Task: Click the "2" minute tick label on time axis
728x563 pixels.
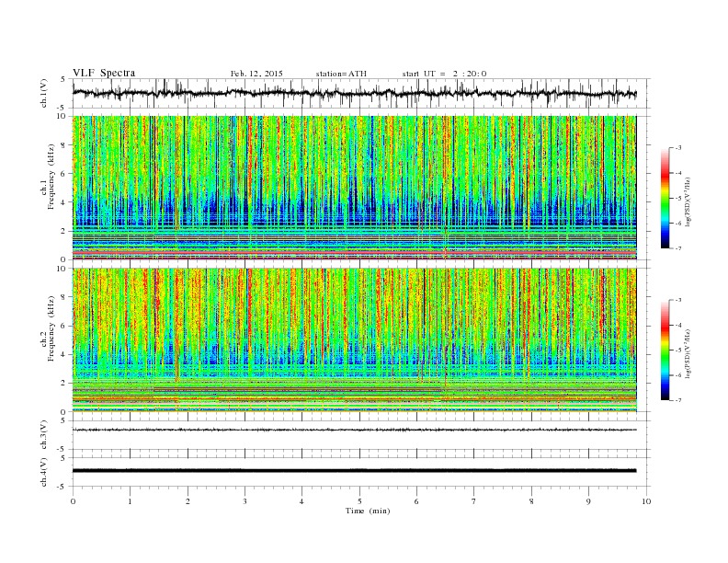Action: point(188,501)
